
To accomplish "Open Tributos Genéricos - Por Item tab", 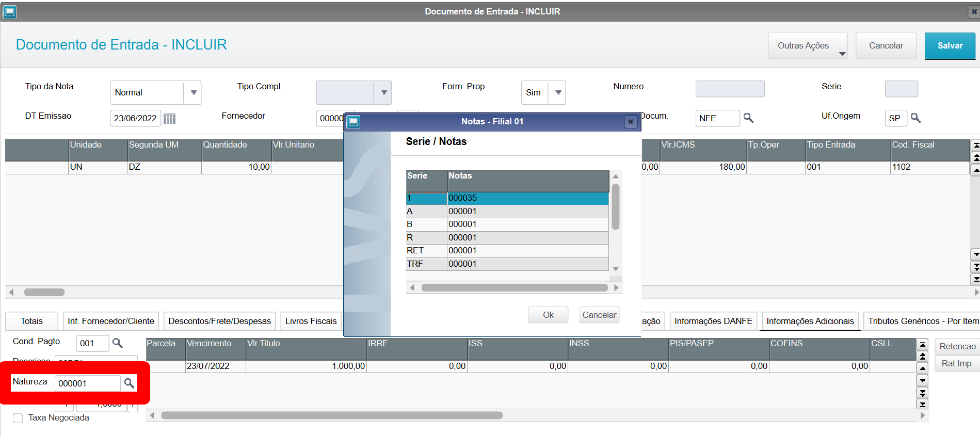I will click(923, 321).
